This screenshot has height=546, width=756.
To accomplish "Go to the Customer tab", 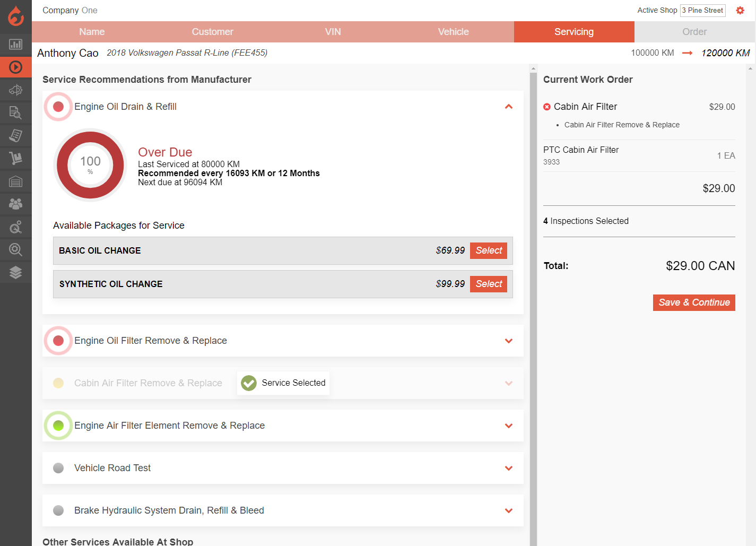I will pos(212,32).
